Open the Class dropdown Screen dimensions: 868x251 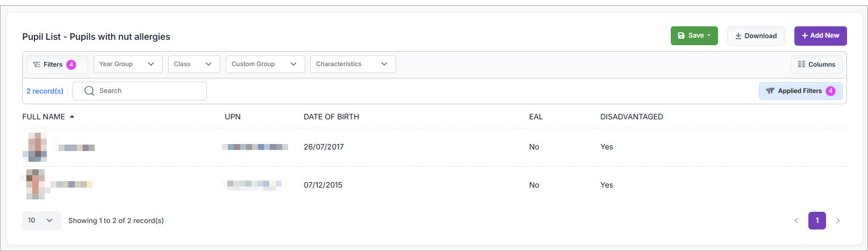(193, 64)
